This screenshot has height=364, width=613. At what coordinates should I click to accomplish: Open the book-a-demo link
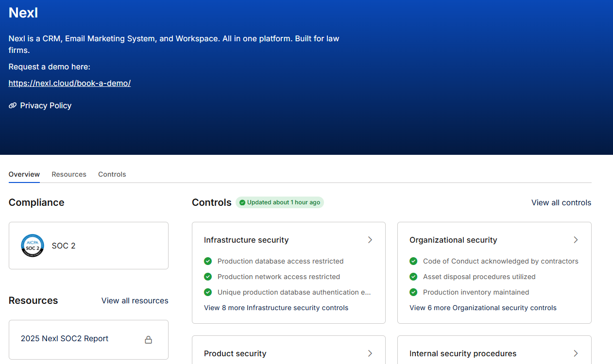[x=69, y=83]
